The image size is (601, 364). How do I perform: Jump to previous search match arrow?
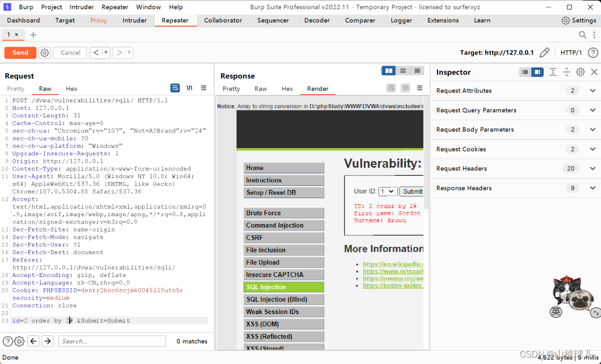pos(33,341)
